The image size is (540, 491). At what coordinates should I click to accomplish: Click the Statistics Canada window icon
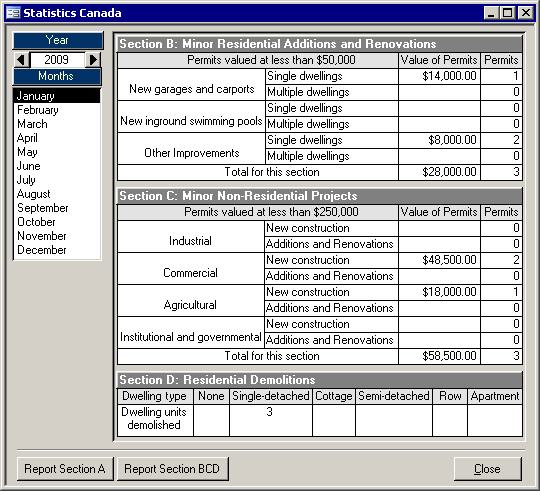(13, 13)
